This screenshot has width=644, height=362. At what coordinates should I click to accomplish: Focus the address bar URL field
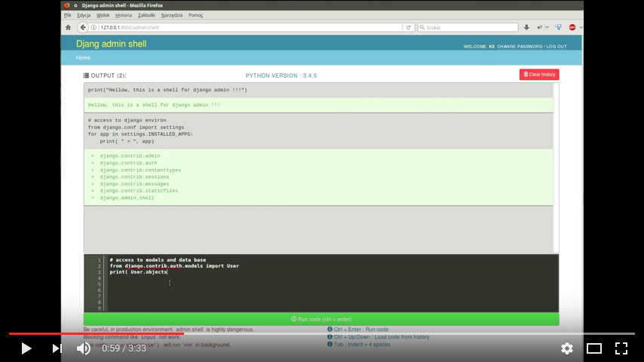pos(250,28)
